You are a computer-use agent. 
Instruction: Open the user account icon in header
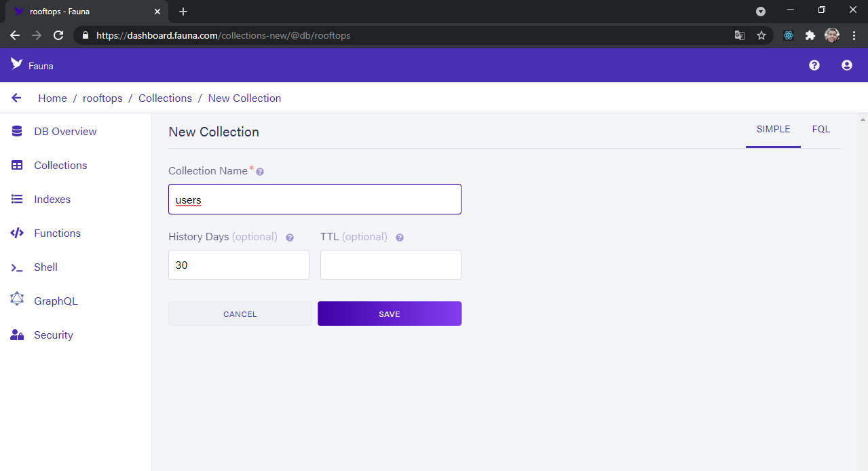pyautogui.click(x=847, y=65)
